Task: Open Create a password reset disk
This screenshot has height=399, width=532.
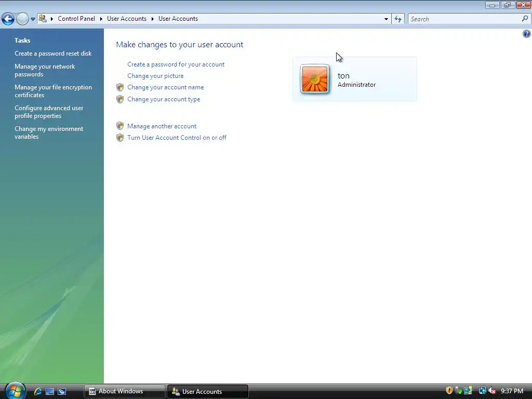Action: click(53, 54)
